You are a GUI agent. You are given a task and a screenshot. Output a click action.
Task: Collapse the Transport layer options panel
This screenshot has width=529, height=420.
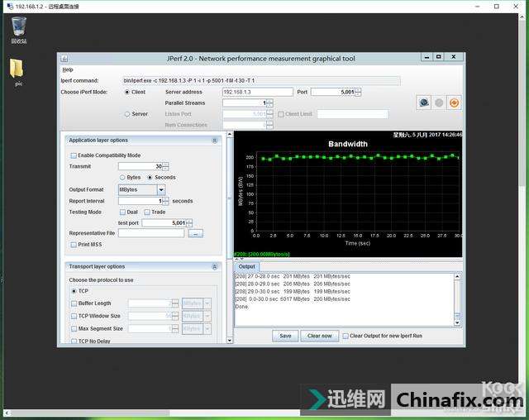(x=215, y=267)
